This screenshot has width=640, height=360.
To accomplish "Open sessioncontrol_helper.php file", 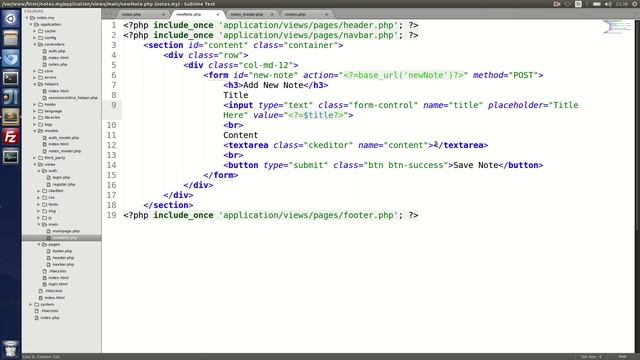I will tap(73, 98).
